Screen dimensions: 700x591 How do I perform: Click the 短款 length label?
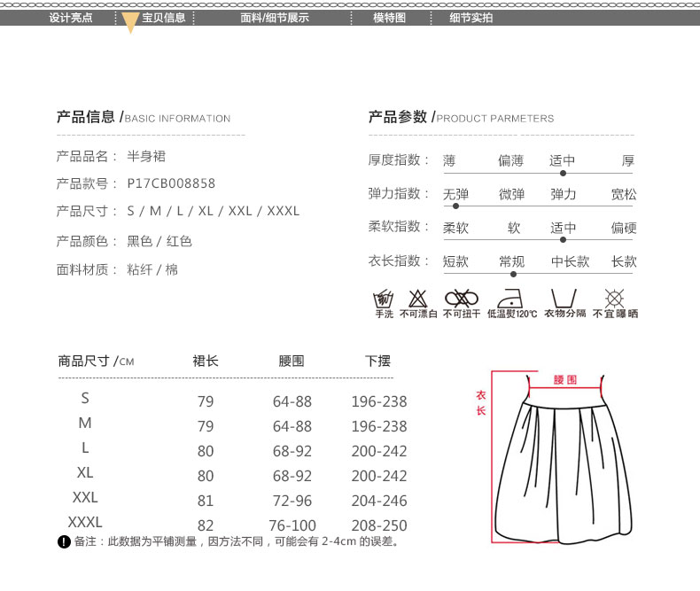[455, 261]
